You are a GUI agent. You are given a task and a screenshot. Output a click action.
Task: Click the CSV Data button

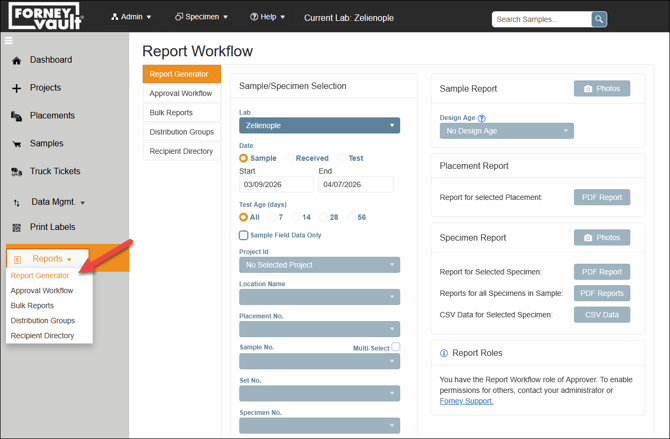(601, 315)
